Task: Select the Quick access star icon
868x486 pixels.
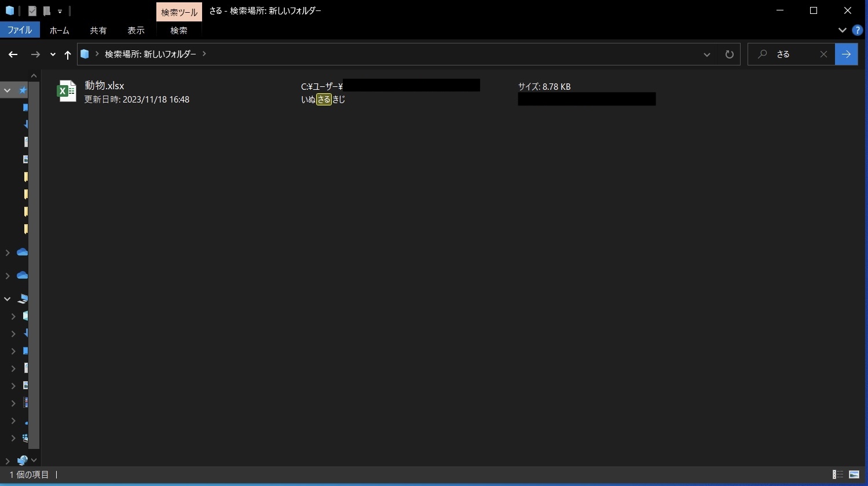Action: click(x=23, y=90)
